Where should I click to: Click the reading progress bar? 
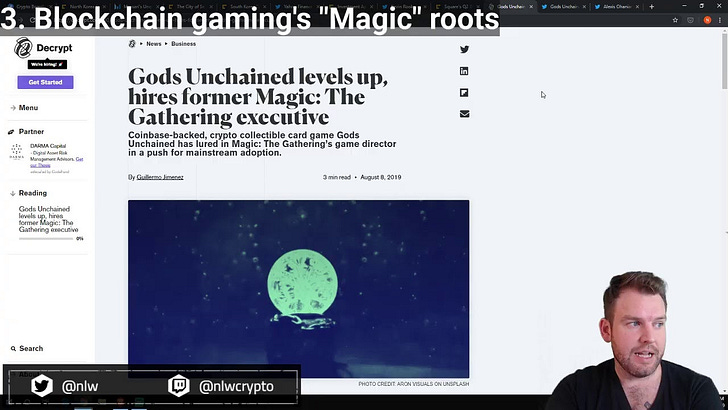pyautogui.click(x=46, y=239)
